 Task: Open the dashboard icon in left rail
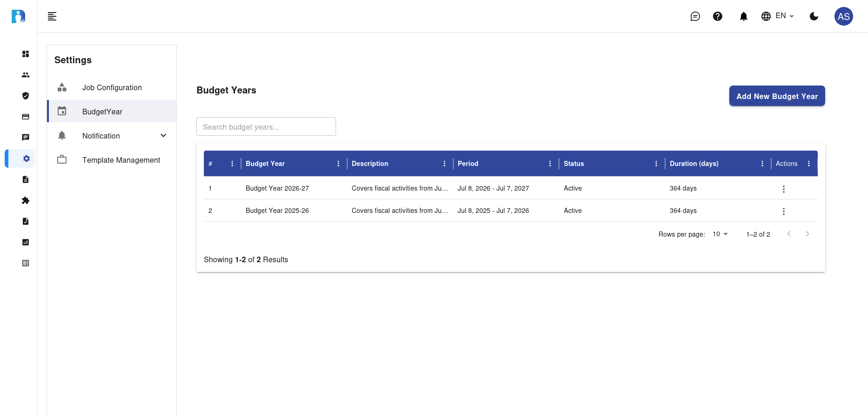point(26,54)
